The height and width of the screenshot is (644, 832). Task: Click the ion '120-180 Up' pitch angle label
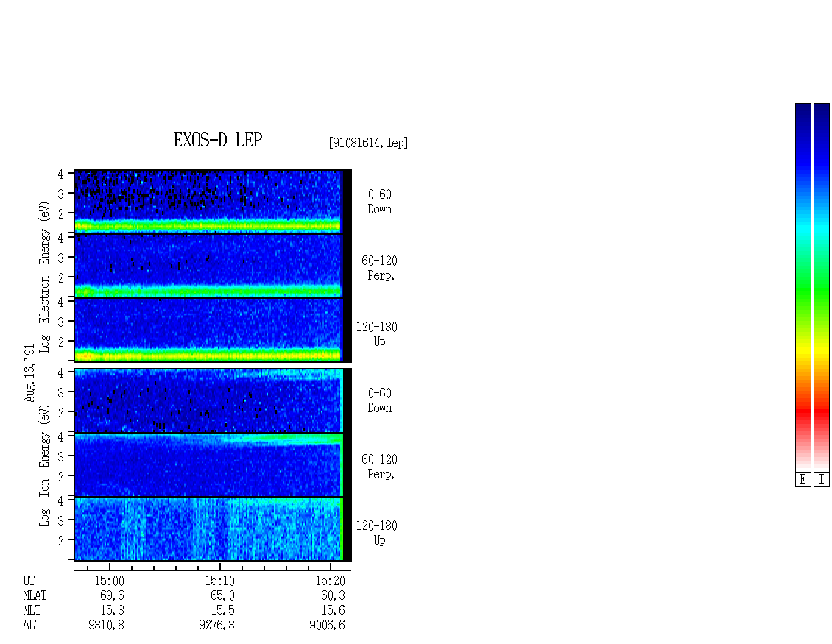[377, 533]
